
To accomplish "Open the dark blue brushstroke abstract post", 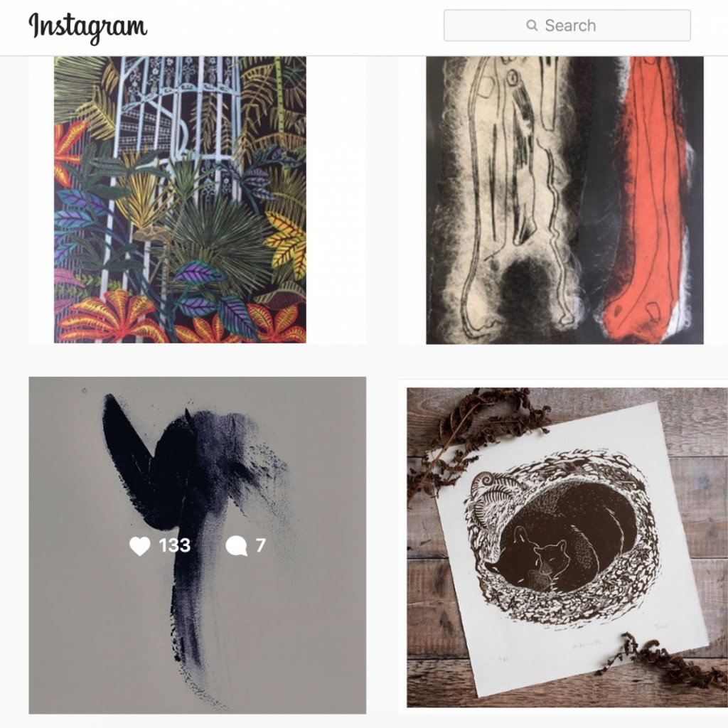I will [x=198, y=545].
